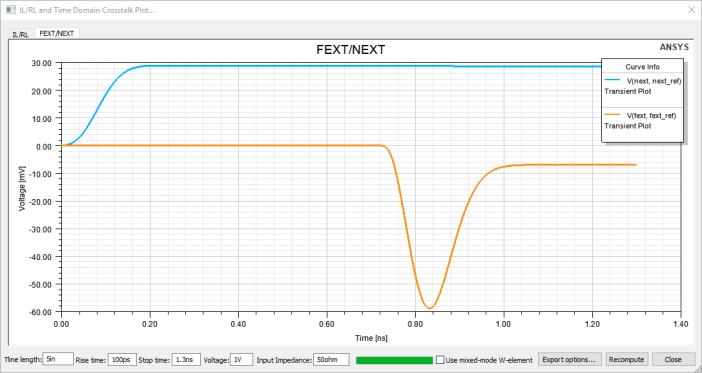The width and height of the screenshot is (702, 373).
Task: Select the V(next, next_ref) legend entry
Action: (654, 80)
